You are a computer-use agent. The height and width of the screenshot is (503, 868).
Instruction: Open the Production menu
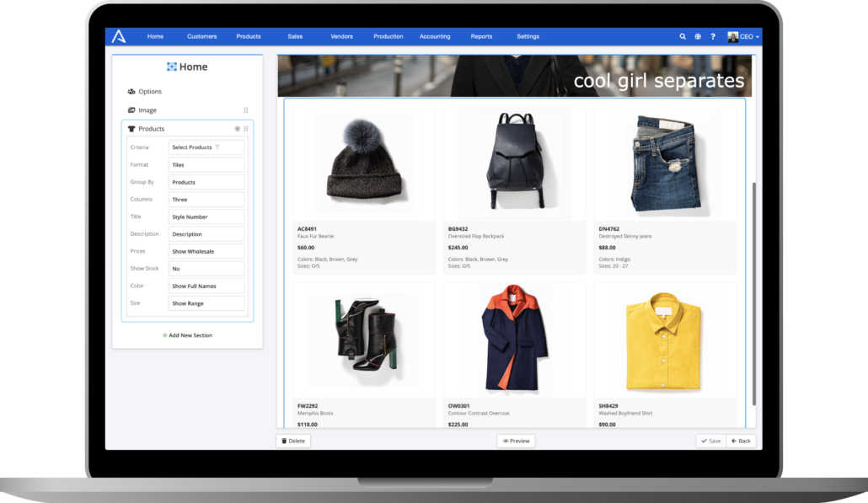coord(388,36)
